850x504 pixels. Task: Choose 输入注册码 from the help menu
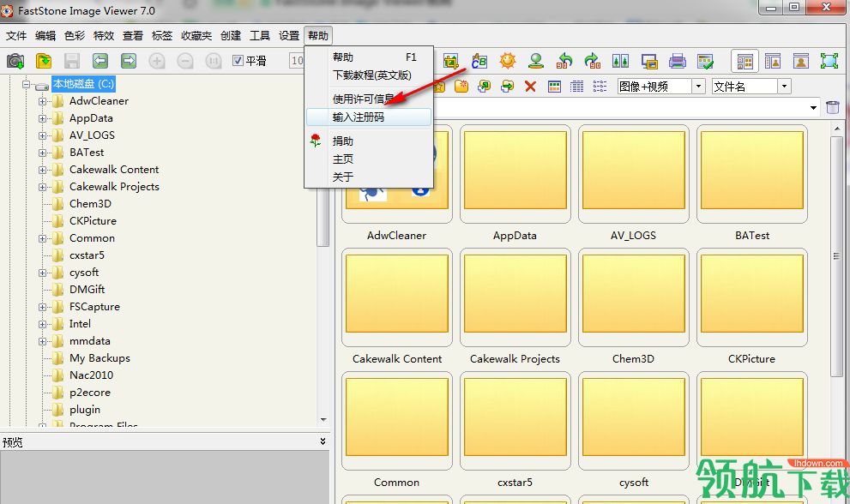(369, 117)
